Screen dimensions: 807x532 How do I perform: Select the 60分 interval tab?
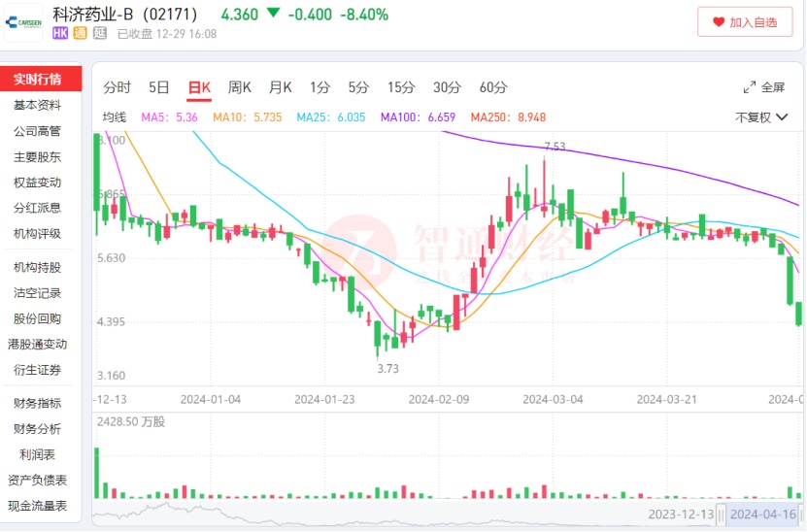click(x=493, y=87)
